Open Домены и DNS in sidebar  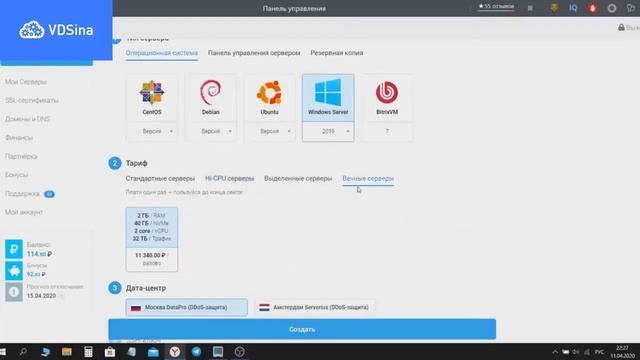(27, 119)
